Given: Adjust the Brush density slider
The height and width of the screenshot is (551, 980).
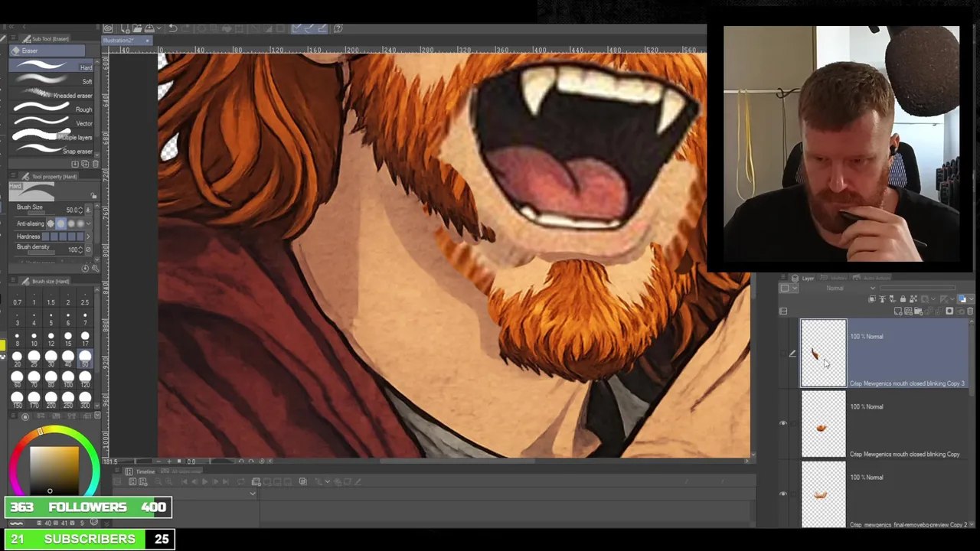Looking at the screenshot, I should click(41, 252).
